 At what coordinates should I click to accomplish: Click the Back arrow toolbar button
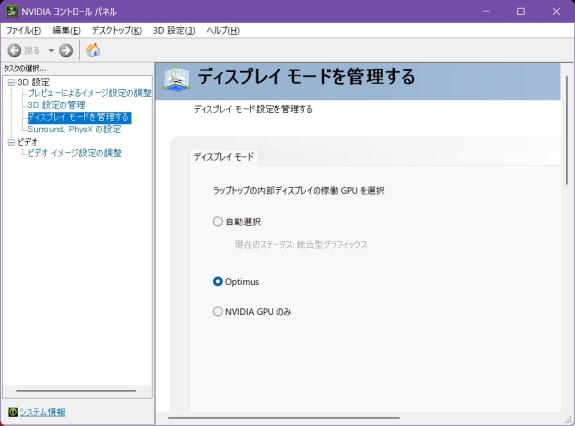(x=14, y=51)
